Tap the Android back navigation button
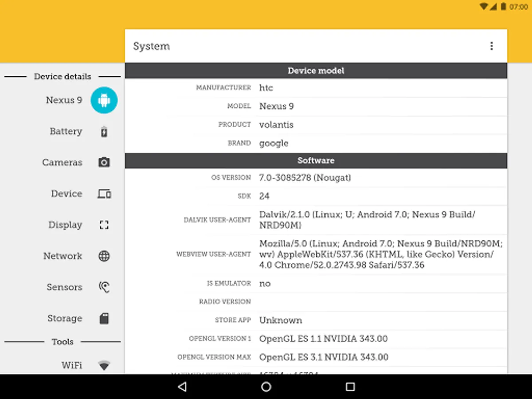532x399 pixels. (182, 387)
